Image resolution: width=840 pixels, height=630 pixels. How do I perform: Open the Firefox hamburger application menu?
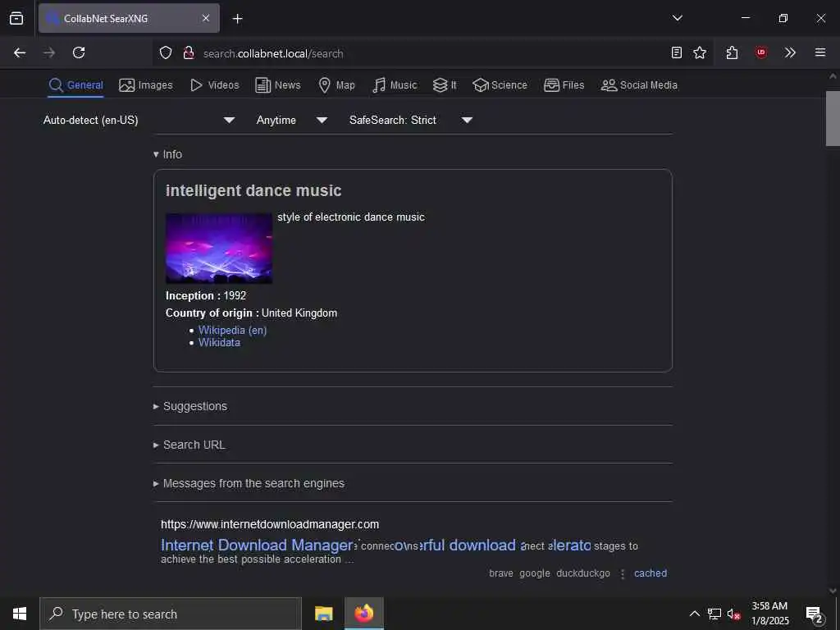(820, 52)
